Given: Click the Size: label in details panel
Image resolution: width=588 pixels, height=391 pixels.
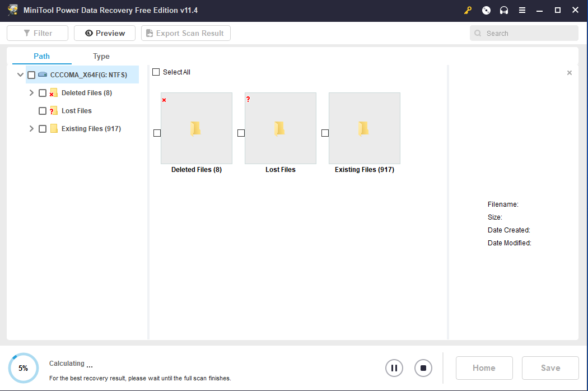Looking at the screenshot, I should (494, 217).
